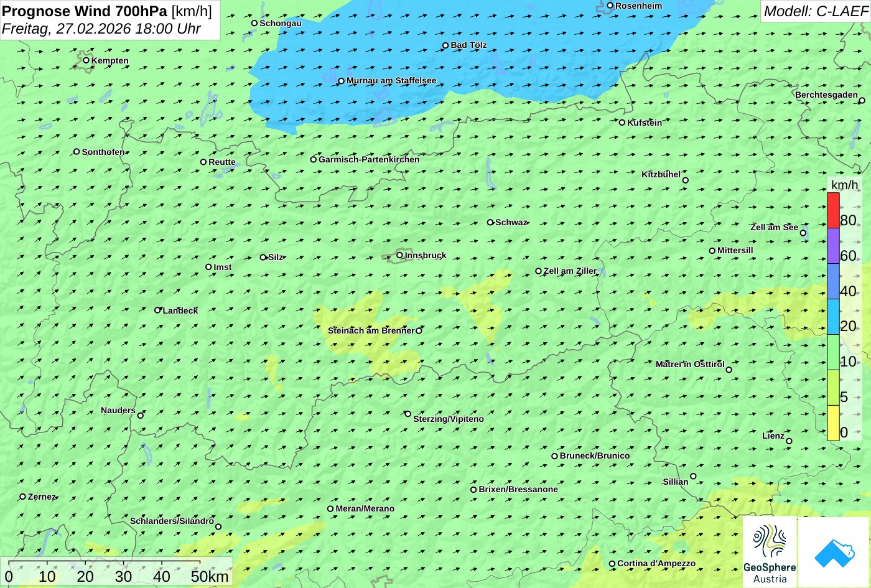Click the Prognose Wind 700hPa title

pyautogui.click(x=85, y=11)
